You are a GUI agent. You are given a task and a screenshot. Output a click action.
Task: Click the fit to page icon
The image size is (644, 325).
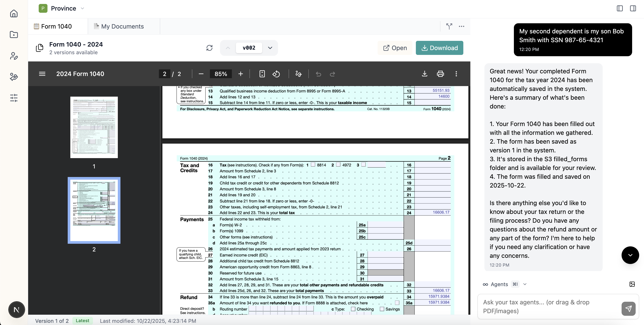262,74
